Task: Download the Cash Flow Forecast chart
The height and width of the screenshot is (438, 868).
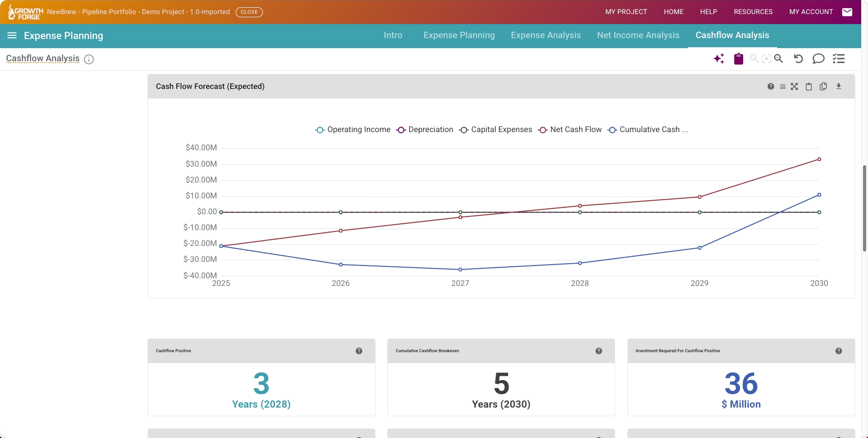Action: pos(838,86)
